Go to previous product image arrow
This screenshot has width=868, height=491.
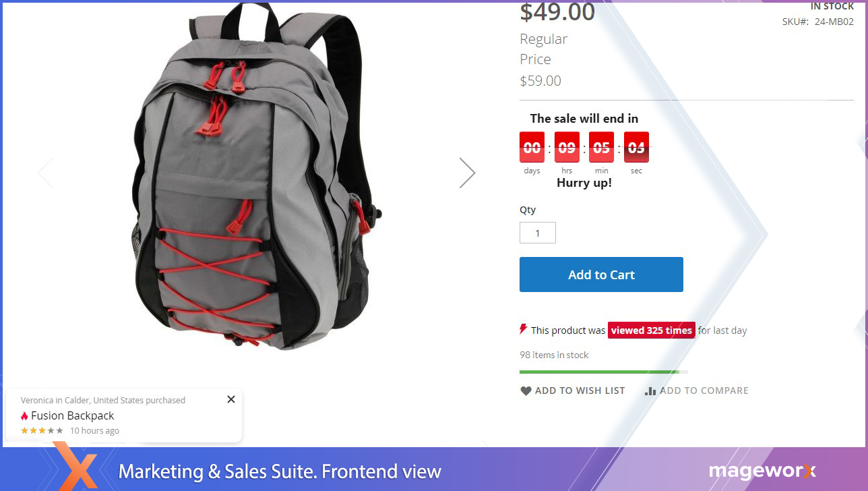click(46, 173)
